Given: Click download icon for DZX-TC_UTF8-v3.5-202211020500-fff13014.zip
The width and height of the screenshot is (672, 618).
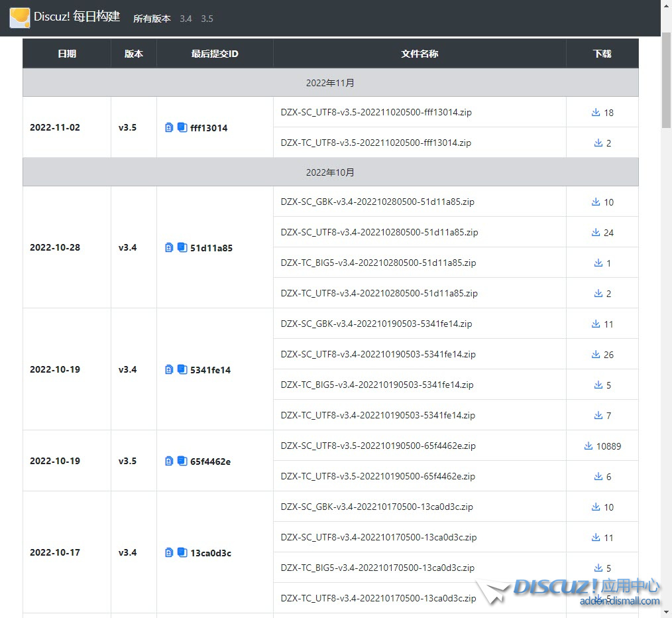Looking at the screenshot, I should coord(598,143).
